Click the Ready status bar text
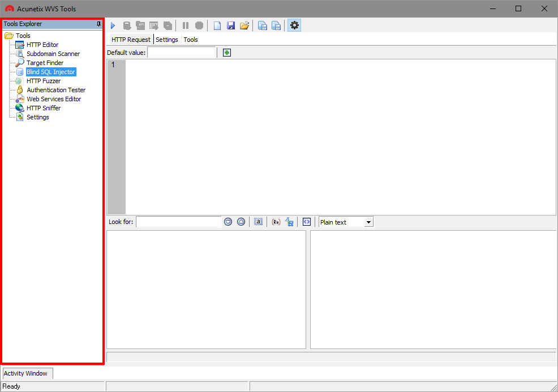Viewport: 558px width, 392px height. click(x=11, y=386)
